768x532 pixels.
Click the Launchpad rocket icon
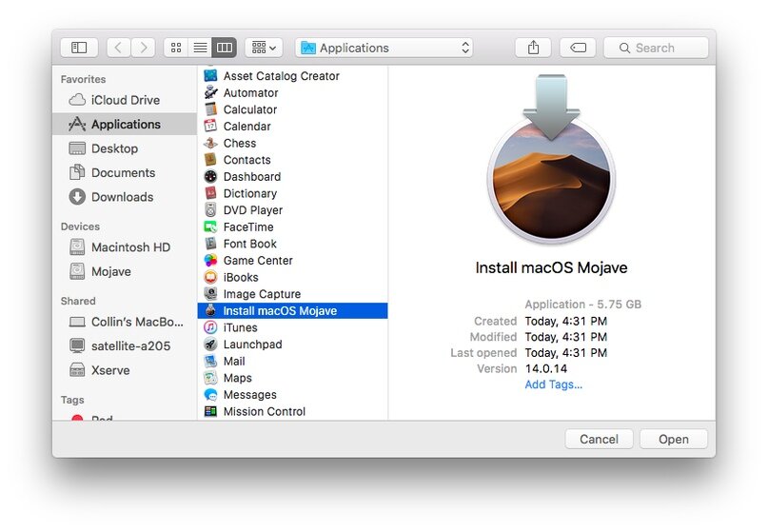click(210, 344)
